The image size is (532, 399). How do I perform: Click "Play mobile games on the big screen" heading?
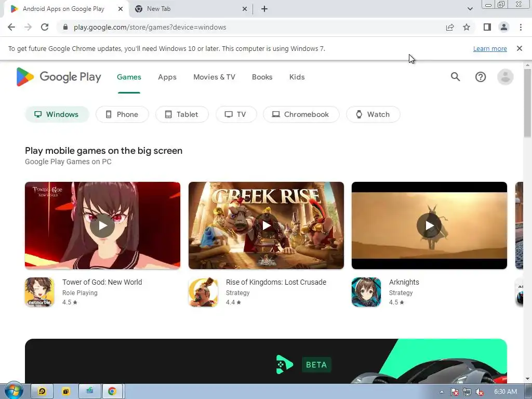click(103, 150)
